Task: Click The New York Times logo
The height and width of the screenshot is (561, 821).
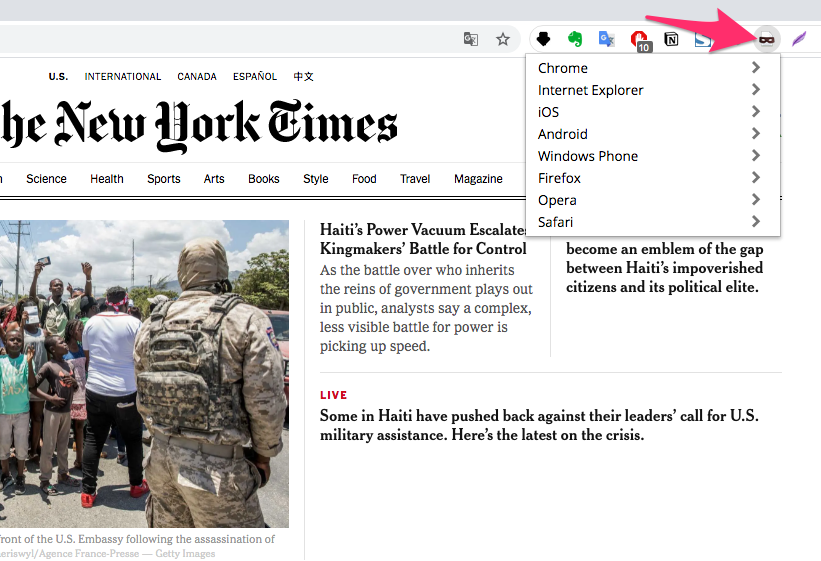Action: tap(199, 125)
